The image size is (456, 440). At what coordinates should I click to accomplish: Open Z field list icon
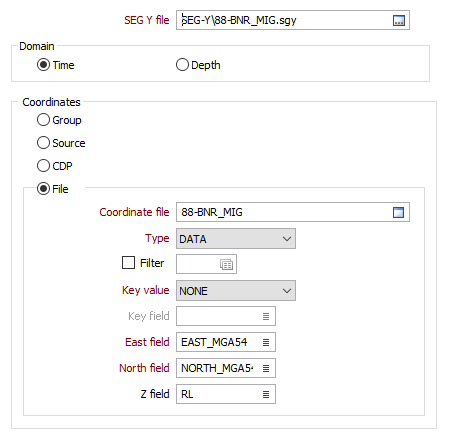tap(266, 394)
